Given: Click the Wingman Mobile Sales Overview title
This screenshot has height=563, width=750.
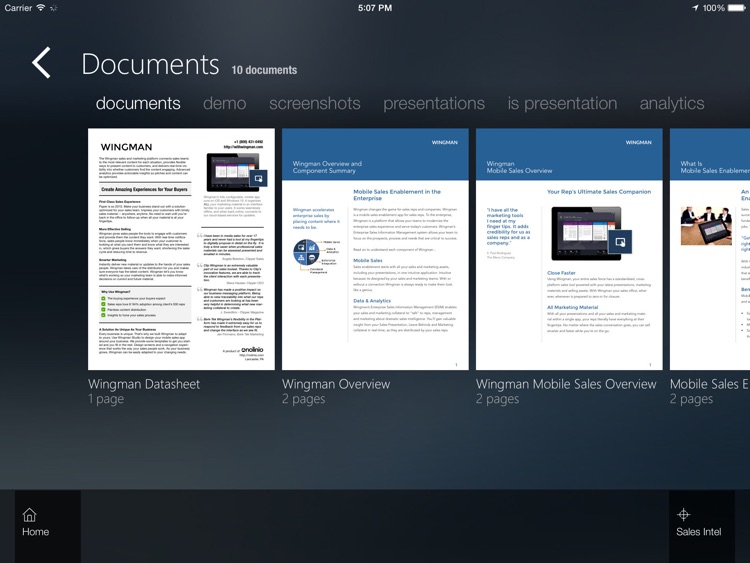Looking at the screenshot, I should click(566, 384).
